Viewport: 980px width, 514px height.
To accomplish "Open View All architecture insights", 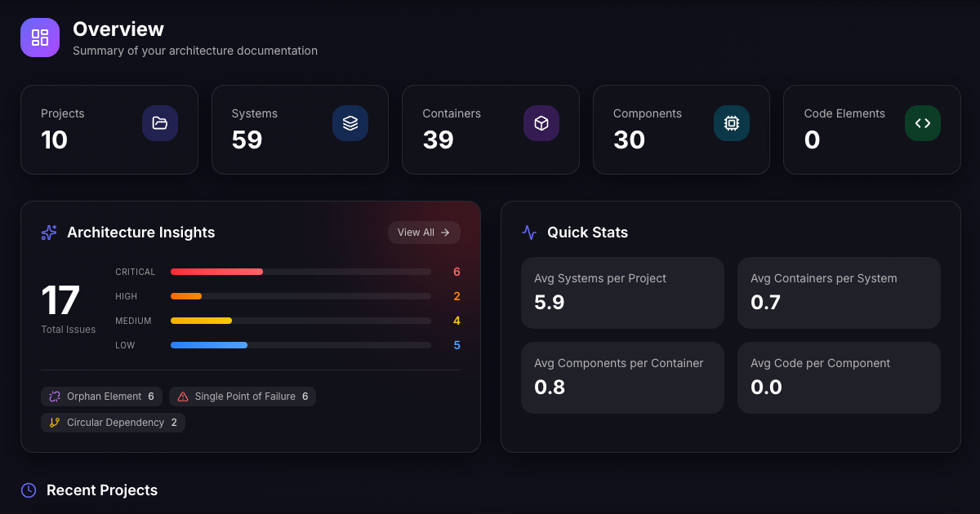I will pos(424,233).
